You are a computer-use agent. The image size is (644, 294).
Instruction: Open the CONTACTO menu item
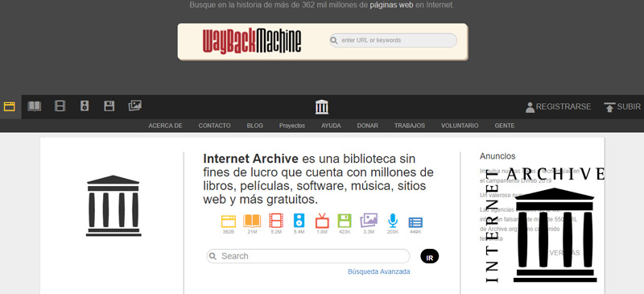(x=214, y=126)
